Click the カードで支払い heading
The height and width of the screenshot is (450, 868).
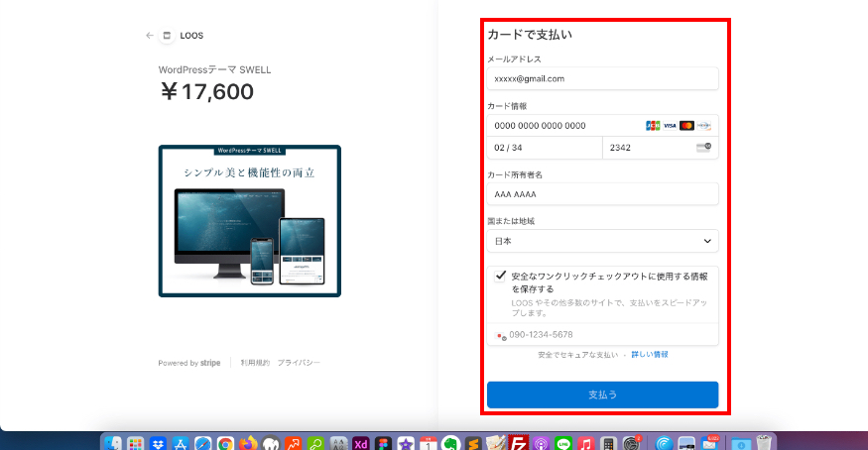pos(530,35)
